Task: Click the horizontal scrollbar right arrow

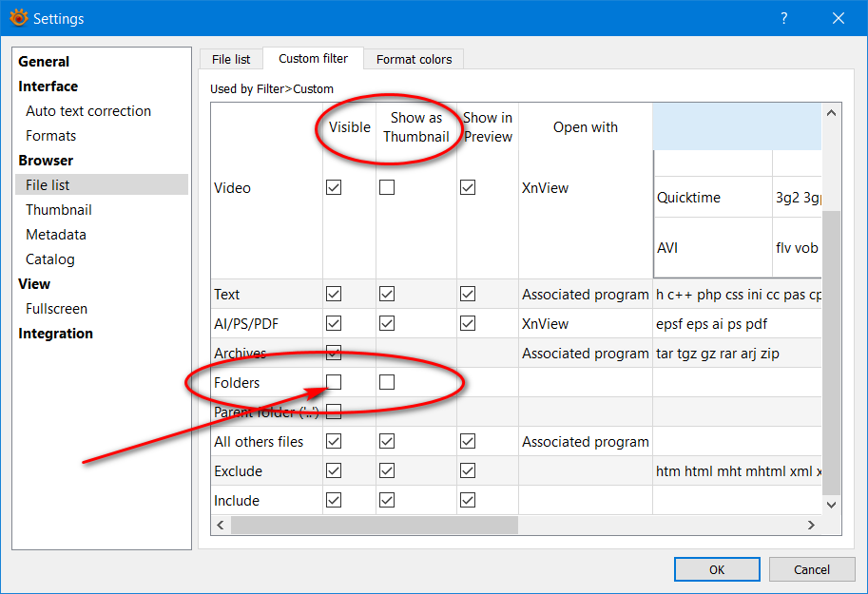Action: (x=811, y=525)
